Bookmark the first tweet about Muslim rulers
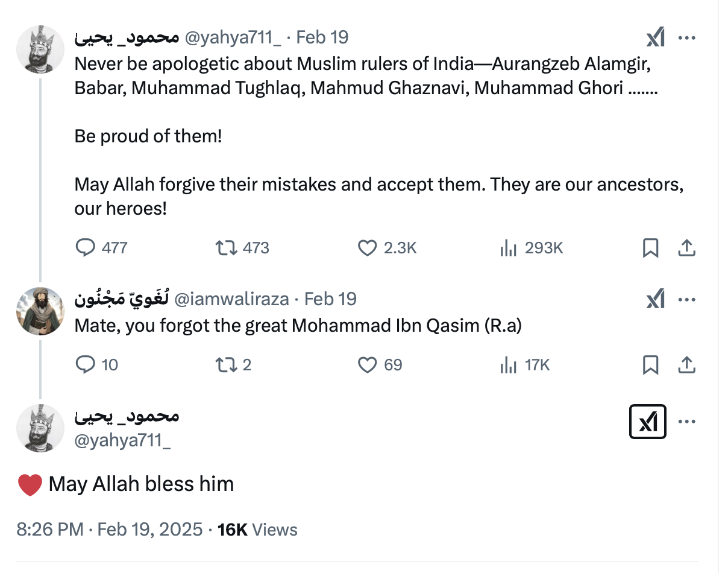 pos(651,248)
